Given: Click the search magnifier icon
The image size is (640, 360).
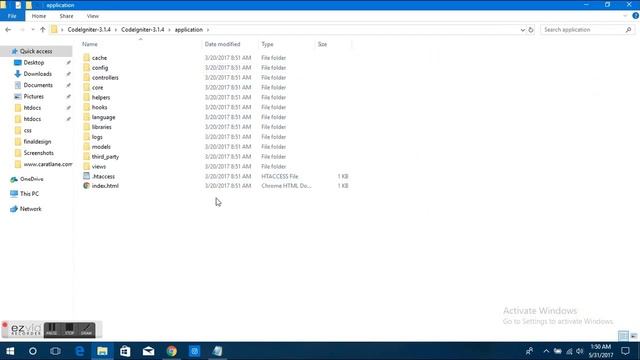Looking at the screenshot, I should (x=628, y=30).
